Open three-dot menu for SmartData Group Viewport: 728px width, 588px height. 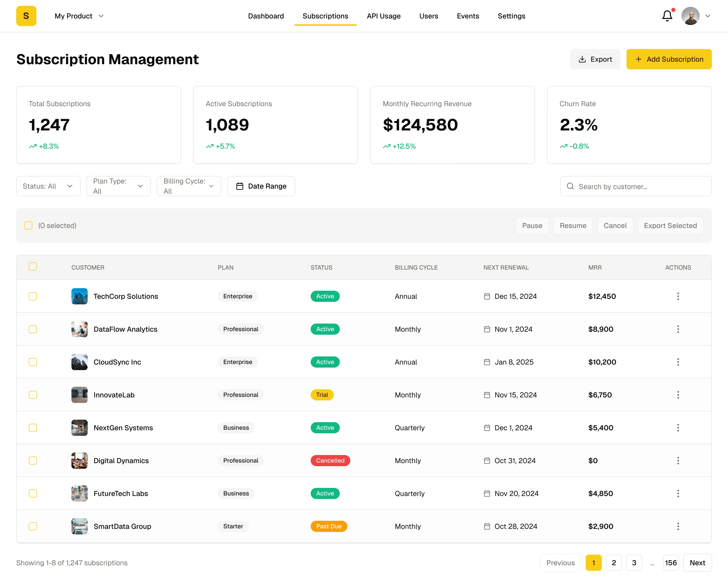[677, 526]
